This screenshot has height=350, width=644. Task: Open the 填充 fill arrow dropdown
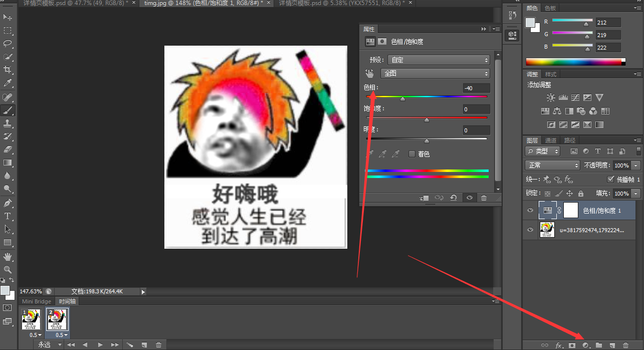point(636,194)
